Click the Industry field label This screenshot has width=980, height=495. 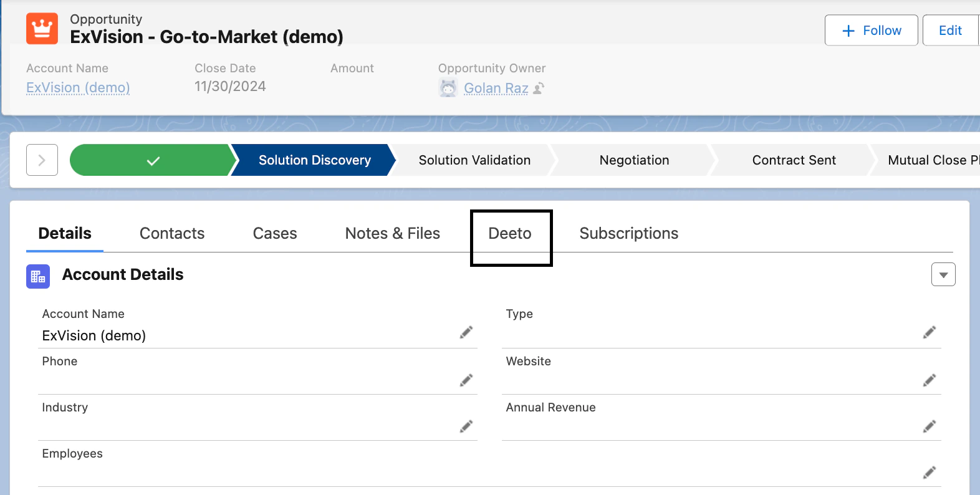click(65, 407)
